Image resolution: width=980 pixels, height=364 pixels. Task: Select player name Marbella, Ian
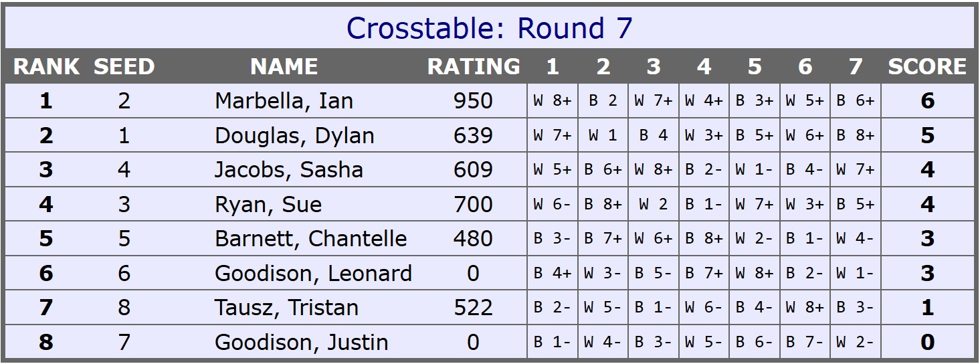284,101
